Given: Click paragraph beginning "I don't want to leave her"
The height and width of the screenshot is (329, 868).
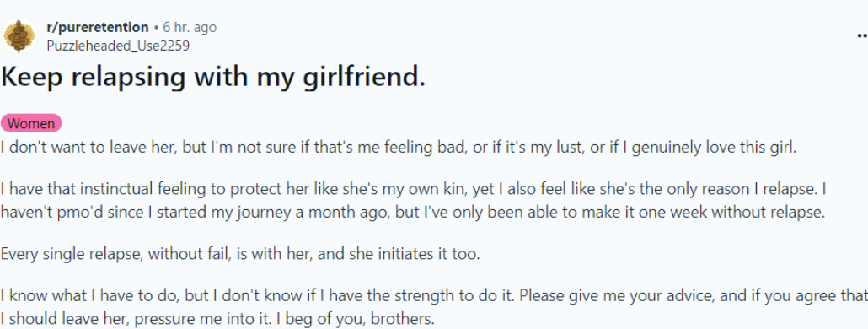Looking at the screenshot, I should tap(398, 148).
